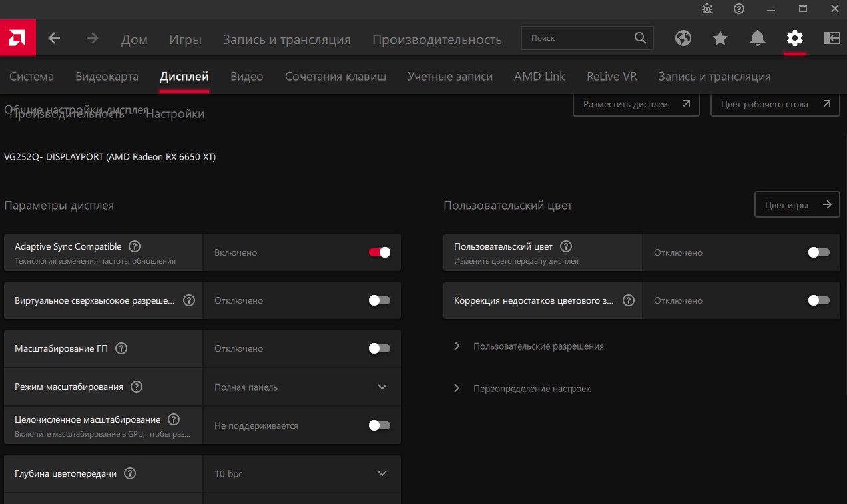This screenshot has height=504, width=847.
Task: Go forward with the right arrow
Action: point(92,38)
